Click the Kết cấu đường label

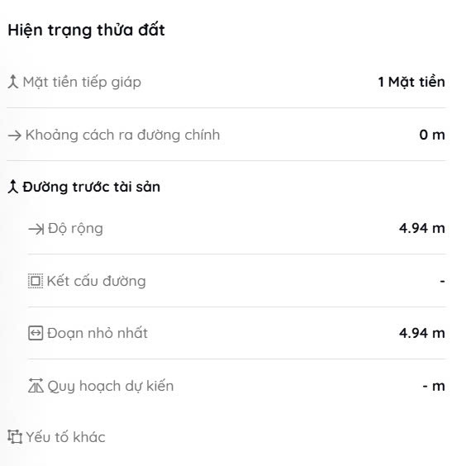(96, 281)
